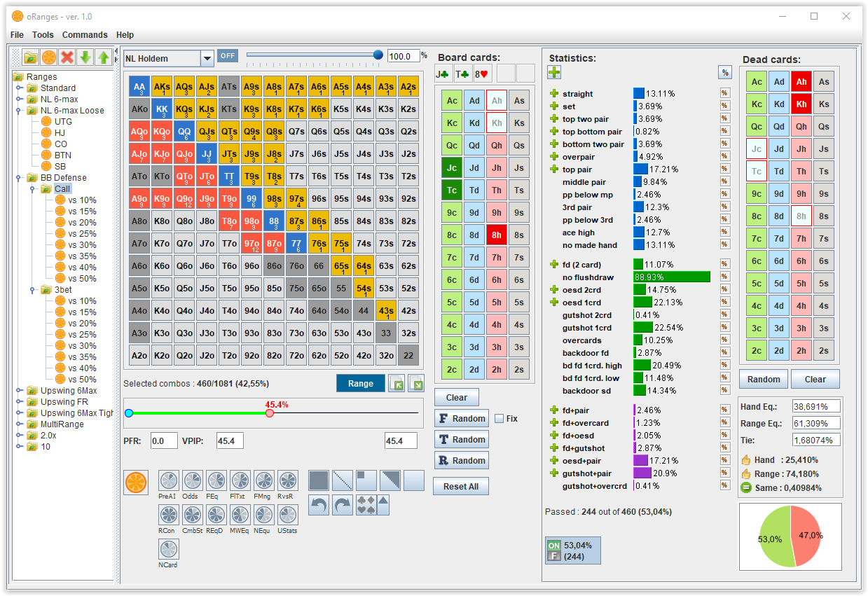
Task: Enable the Fix checkbox
Action: [x=500, y=419]
